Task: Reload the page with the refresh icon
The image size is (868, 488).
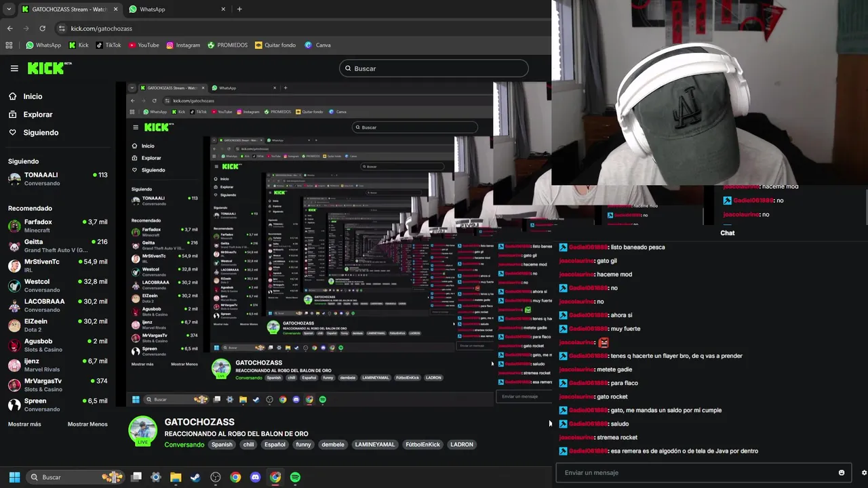Action: (x=42, y=28)
